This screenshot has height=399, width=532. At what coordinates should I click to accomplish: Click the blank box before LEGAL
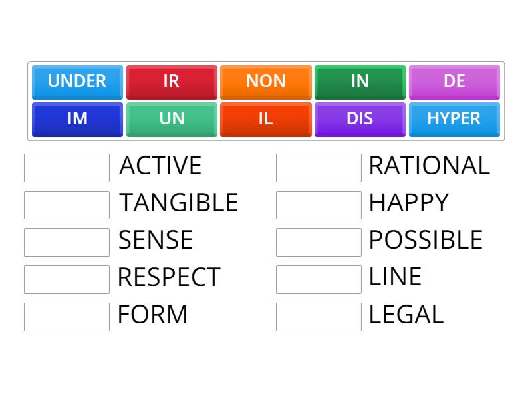(318, 315)
